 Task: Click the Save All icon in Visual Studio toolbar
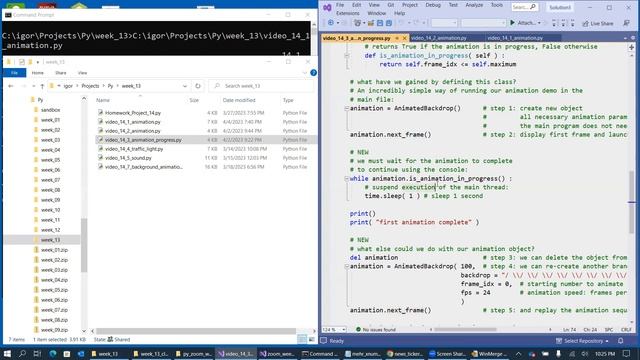point(389,23)
